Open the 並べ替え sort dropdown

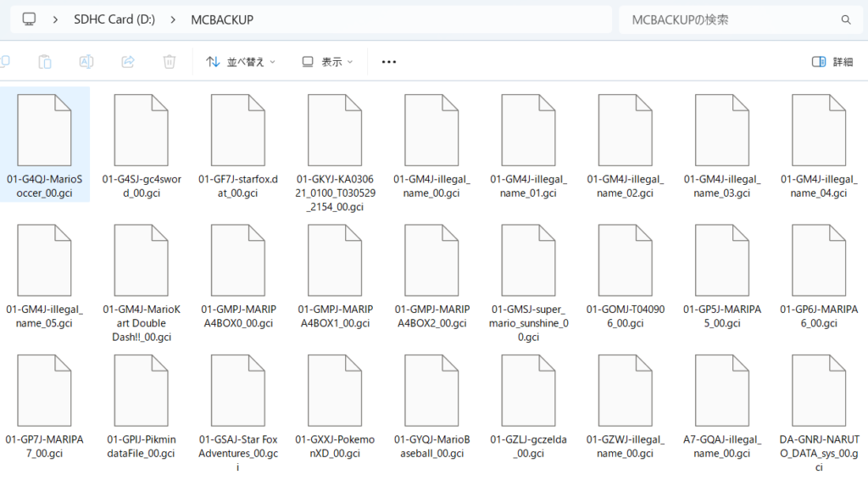[242, 62]
